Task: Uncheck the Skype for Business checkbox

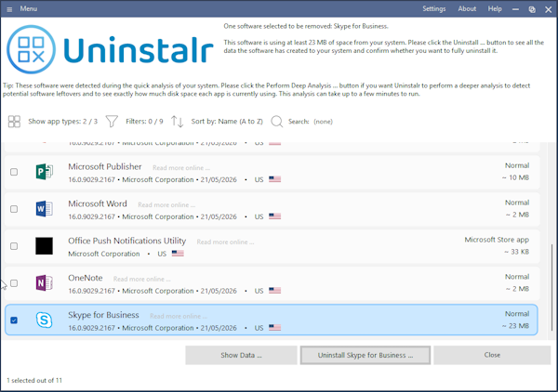Action: tap(14, 320)
